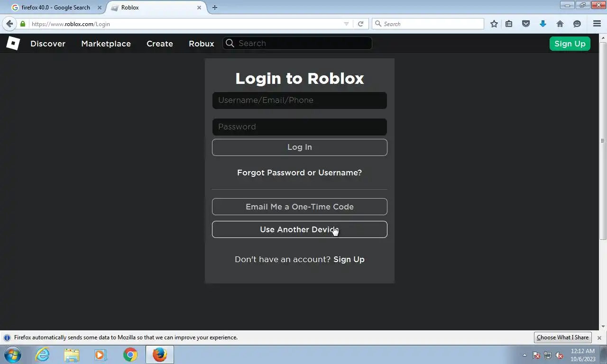Click the Firefox taskbar icon

pyautogui.click(x=160, y=355)
